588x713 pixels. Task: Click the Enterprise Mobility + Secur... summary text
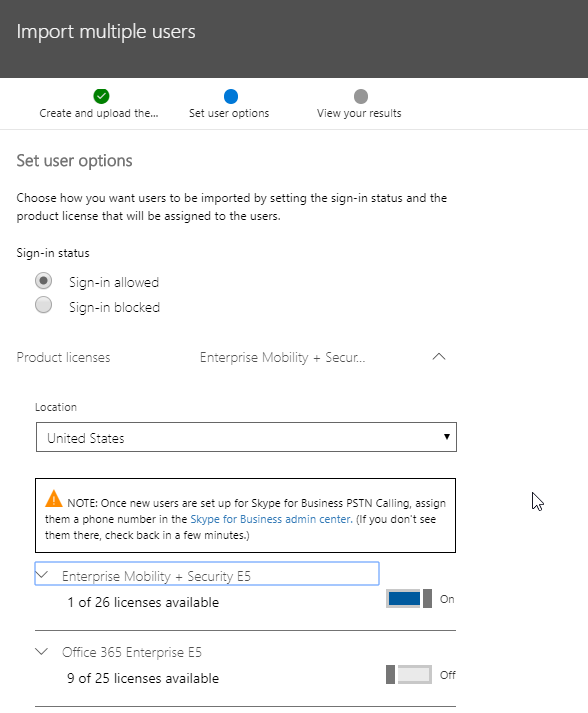(282, 357)
